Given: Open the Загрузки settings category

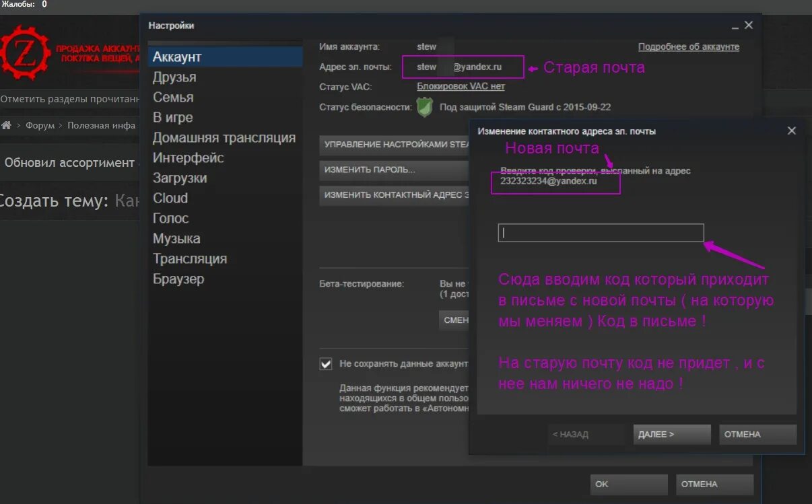Looking at the screenshot, I should pyautogui.click(x=225, y=178).
